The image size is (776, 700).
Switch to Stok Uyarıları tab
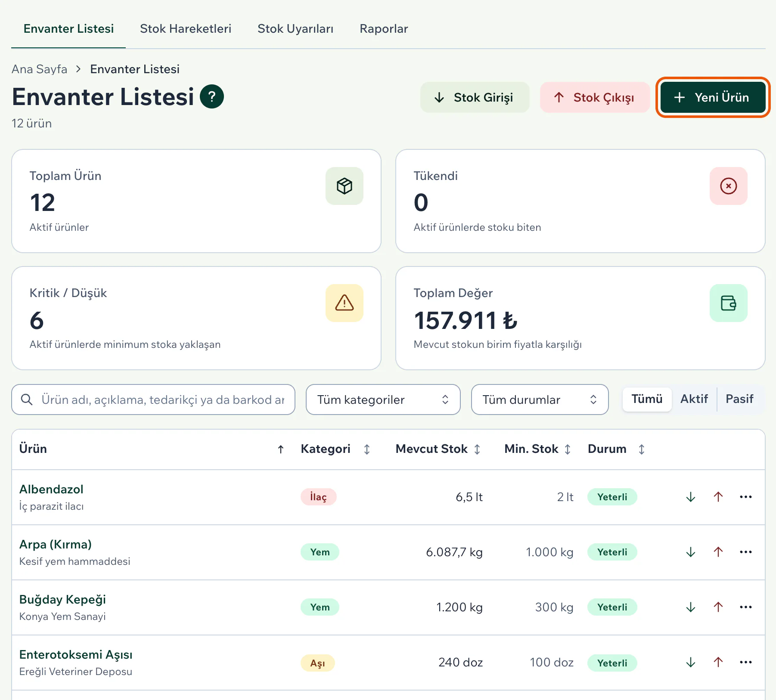(295, 29)
